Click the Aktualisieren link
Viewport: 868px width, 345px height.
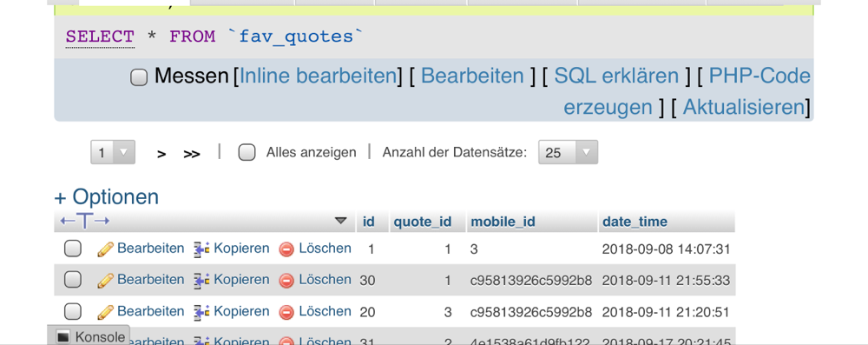pos(744,107)
